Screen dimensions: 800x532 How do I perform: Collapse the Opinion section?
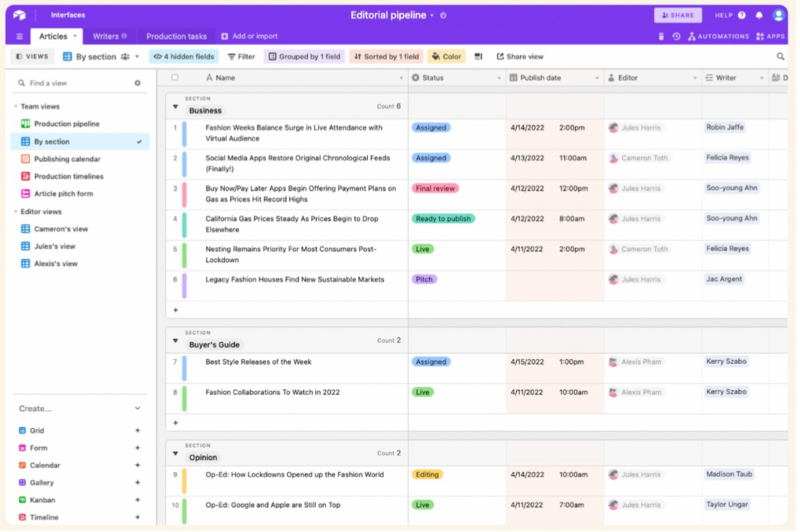click(177, 453)
